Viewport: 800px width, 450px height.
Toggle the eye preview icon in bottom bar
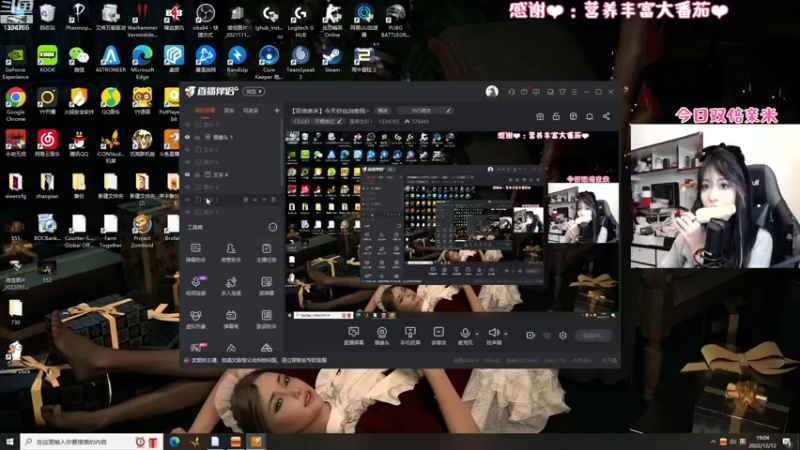(547, 335)
